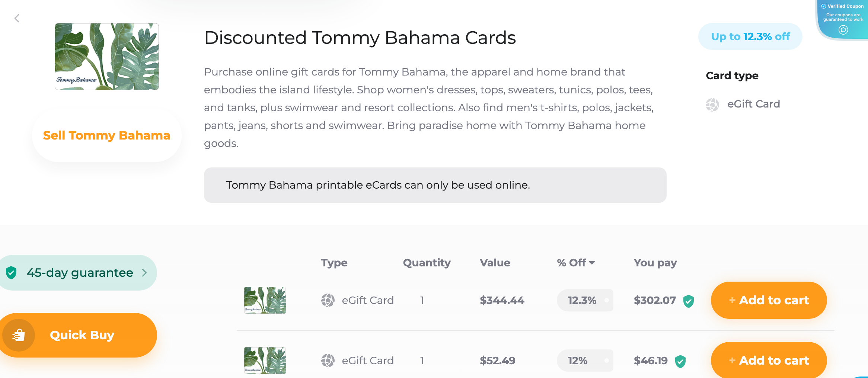
Task: Click the Quick Buy button
Action: [x=82, y=335]
